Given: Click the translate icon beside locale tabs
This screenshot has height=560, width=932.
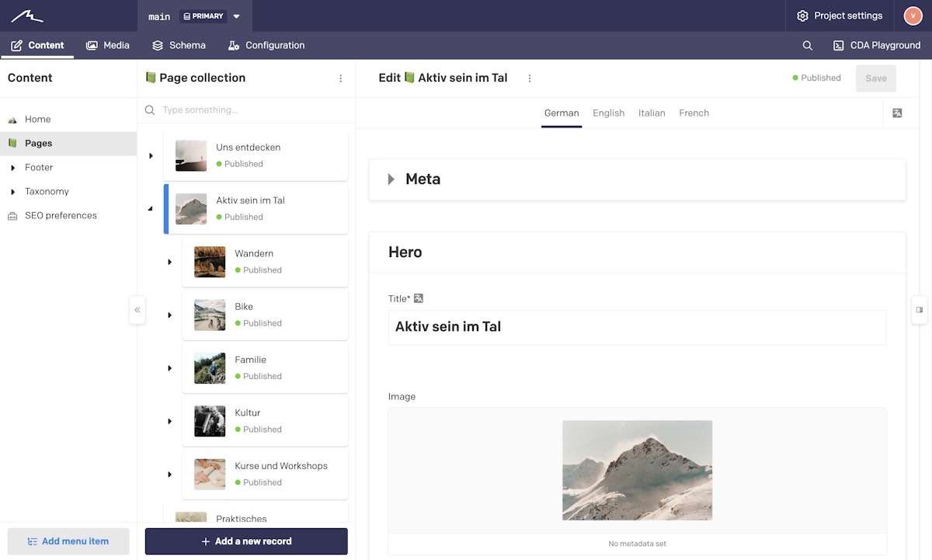Looking at the screenshot, I should coord(897,113).
